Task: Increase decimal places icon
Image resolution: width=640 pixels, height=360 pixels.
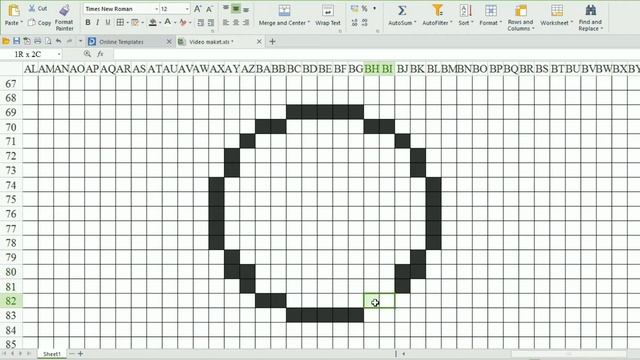Action: [x=354, y=23]
